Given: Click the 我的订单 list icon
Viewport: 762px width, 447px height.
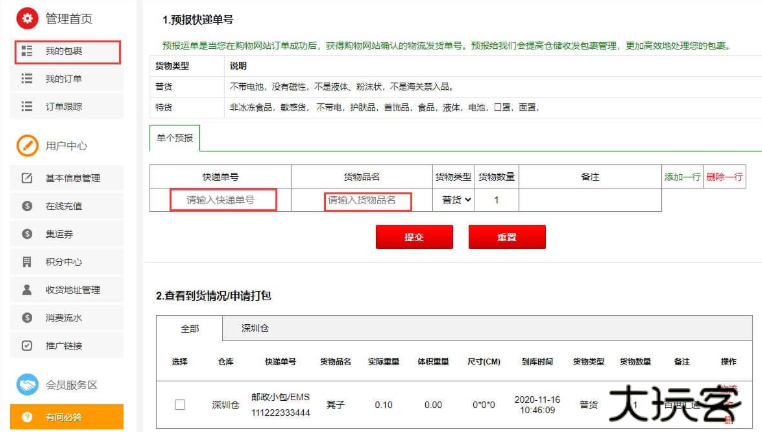Looking at the screenshot, I should [x=27, y=79].
